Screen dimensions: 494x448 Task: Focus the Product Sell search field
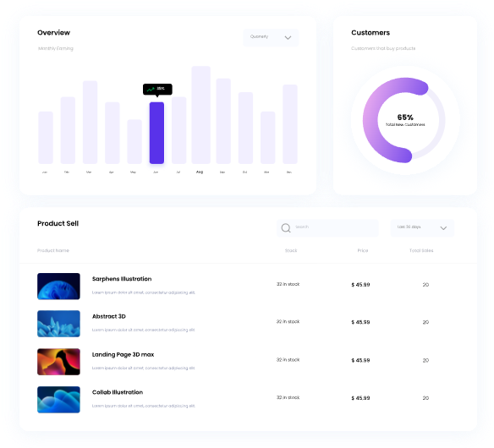coord(327,228)
